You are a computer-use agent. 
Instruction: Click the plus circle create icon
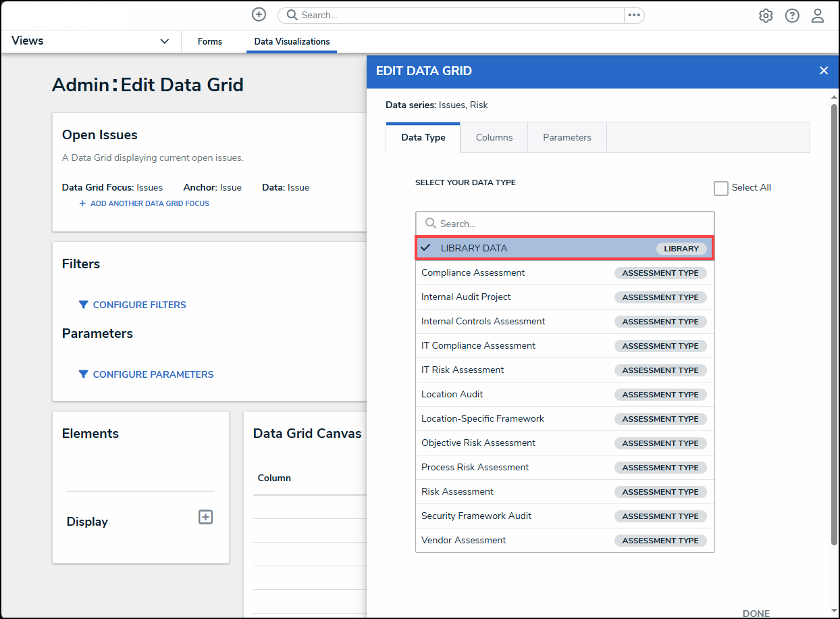point(259,15)
